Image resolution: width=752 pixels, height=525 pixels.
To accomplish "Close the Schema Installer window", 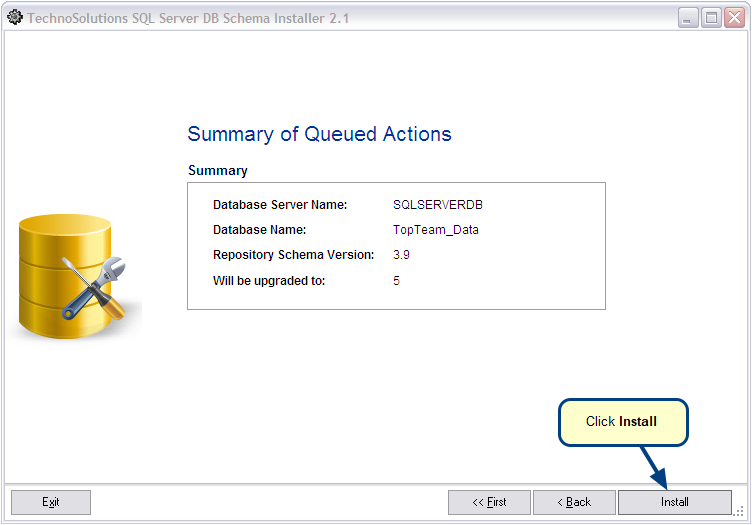I will [735, 18].
